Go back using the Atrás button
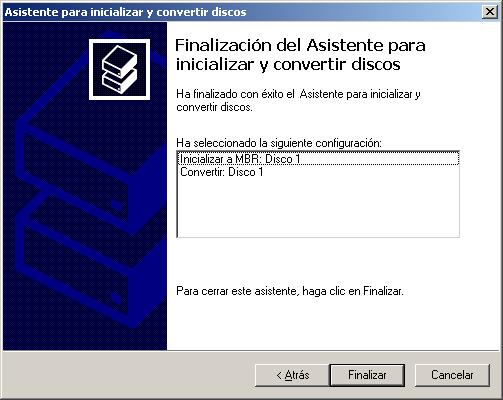Screen dimensions: 503x400 point(292,375)
